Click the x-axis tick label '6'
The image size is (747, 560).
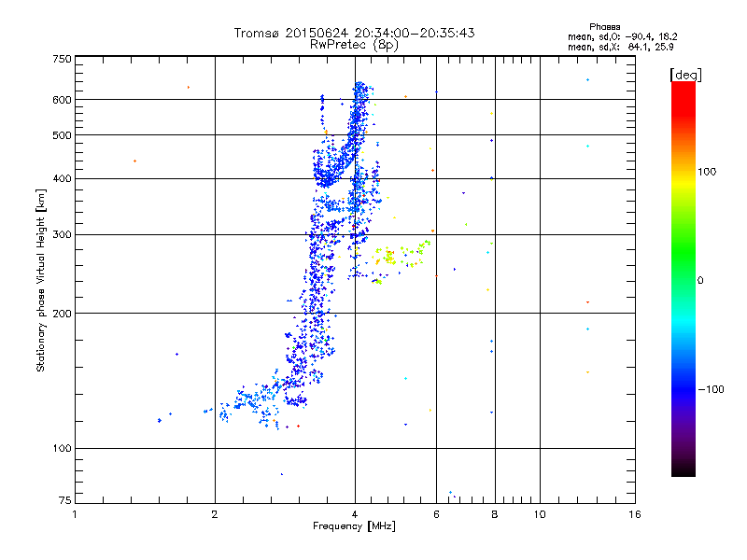[436, 514]
